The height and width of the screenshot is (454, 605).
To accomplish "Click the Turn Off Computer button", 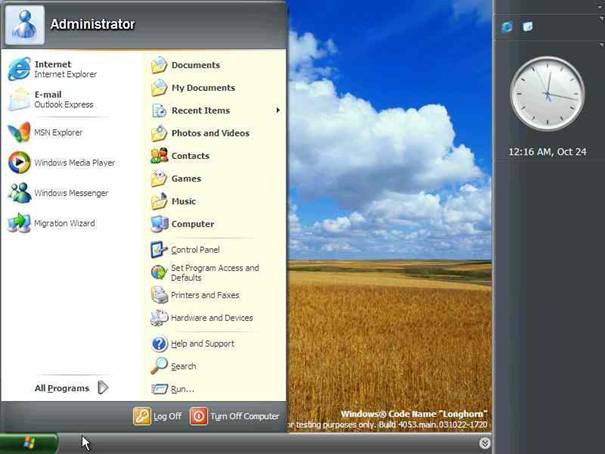I will pos(235,416).
